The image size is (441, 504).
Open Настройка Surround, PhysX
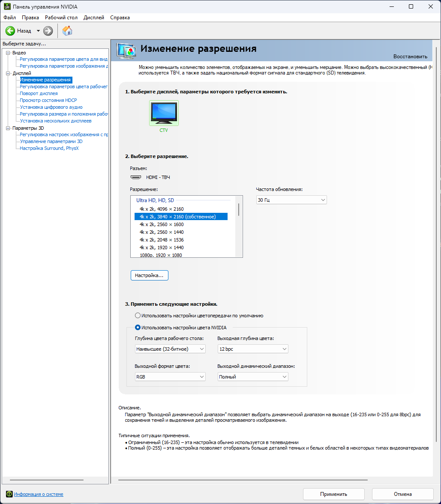click(x=49, y=148)
